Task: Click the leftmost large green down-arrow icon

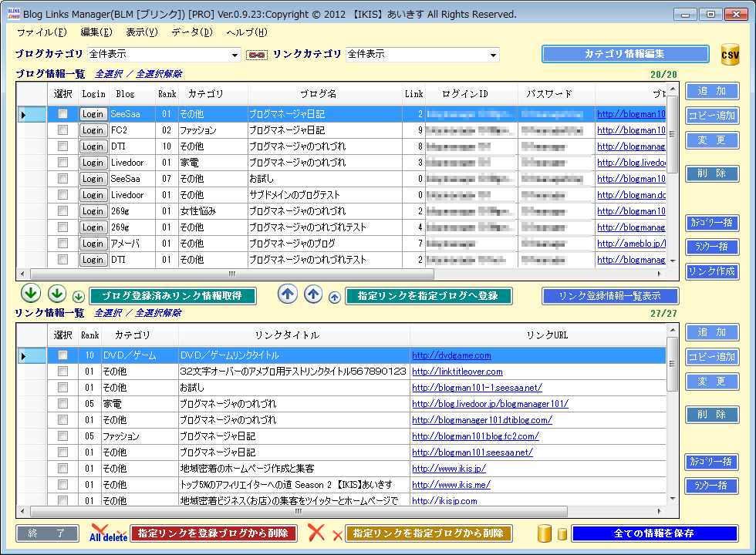Action: tap(31, 294)
